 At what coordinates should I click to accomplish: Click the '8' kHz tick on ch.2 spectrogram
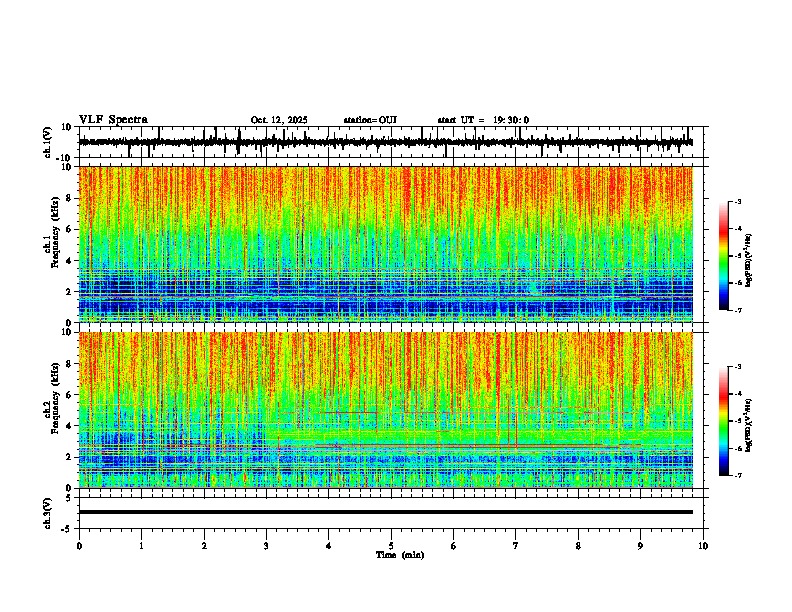69,364
